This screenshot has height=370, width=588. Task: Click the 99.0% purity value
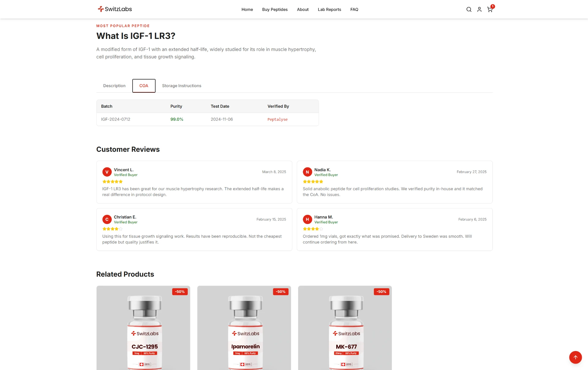[177, 119]
